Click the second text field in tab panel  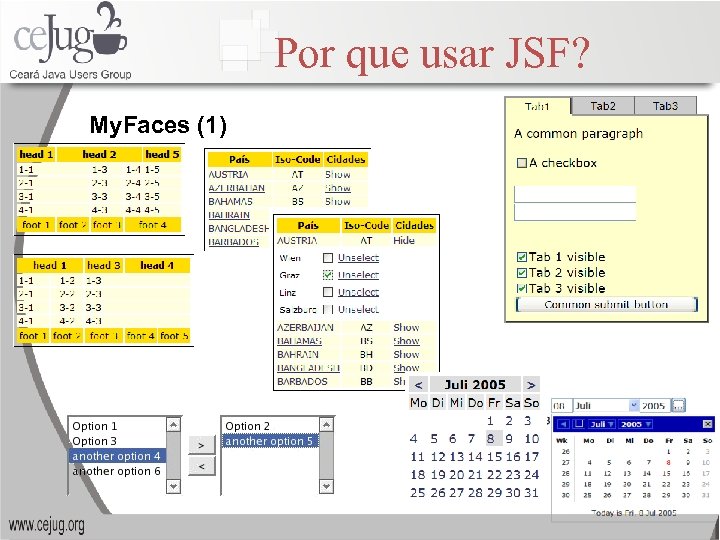pos(575,212)
